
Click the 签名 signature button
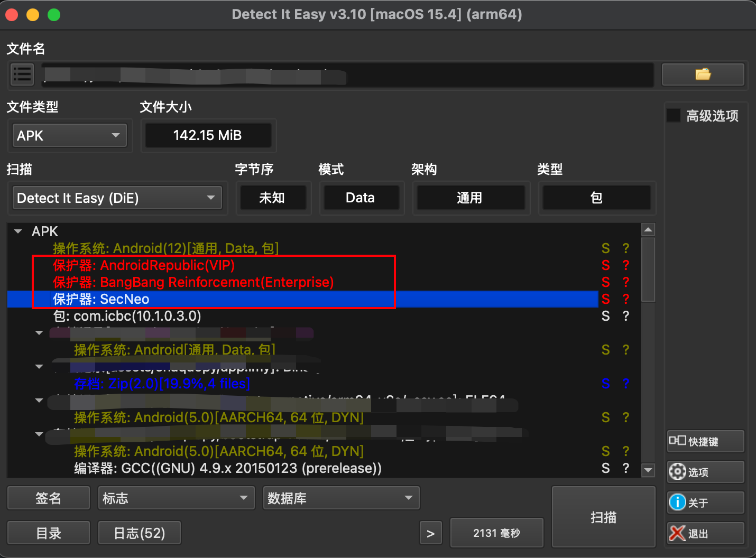click(49, 498)
